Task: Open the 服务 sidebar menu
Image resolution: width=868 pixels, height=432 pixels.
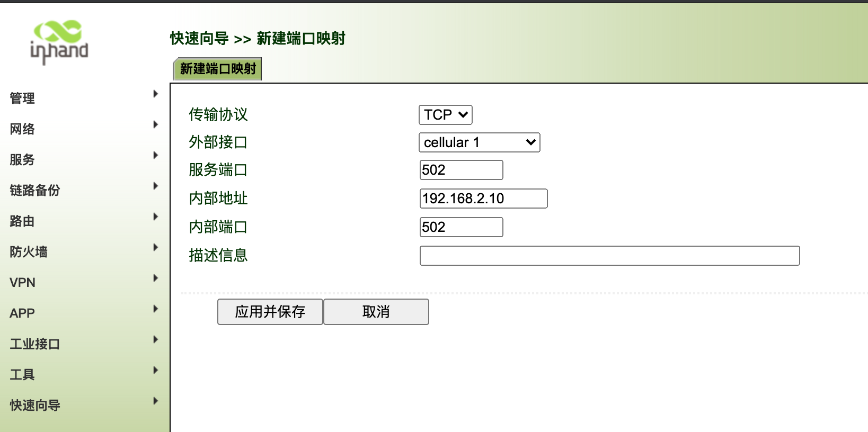Action: [22, 159]
